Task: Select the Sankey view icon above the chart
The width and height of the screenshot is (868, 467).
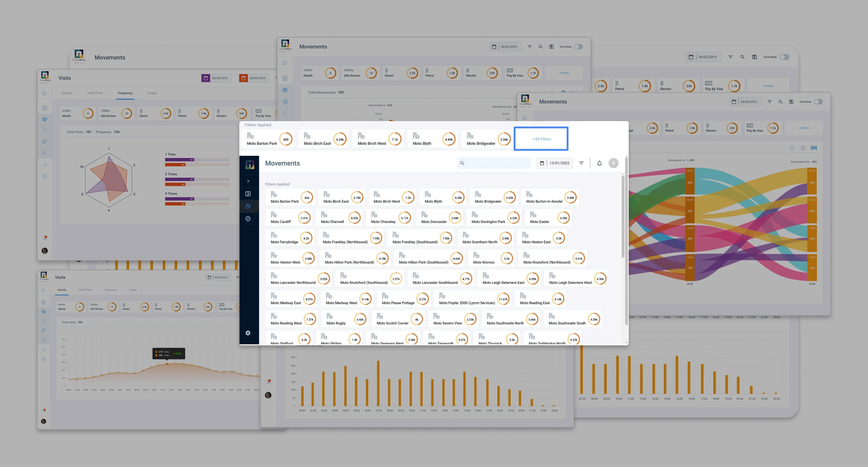Action: (814, 147)
